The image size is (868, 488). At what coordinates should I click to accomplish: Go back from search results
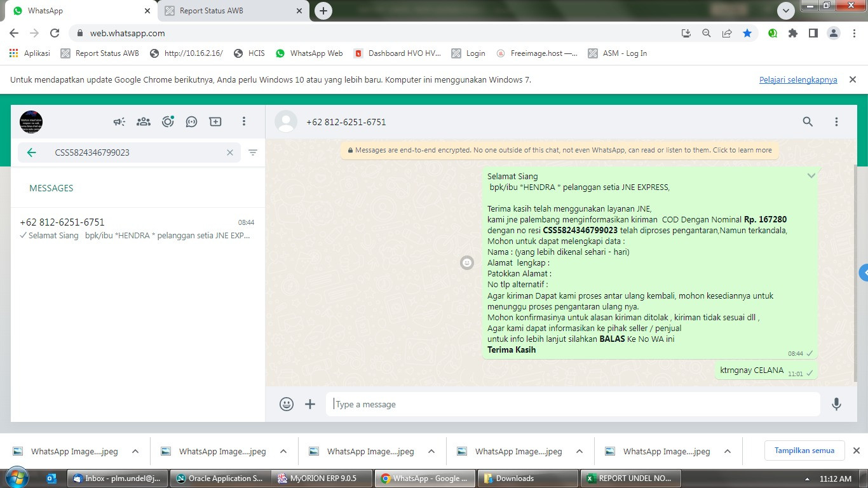coord(31,152)
